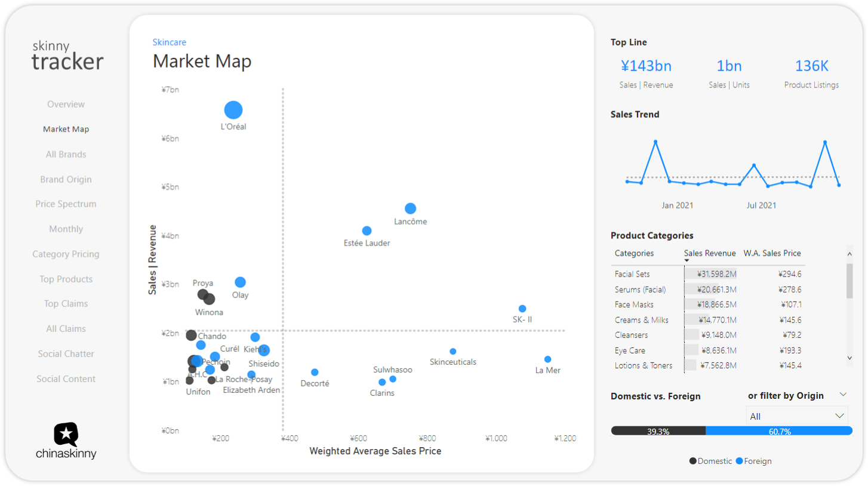This screenshot has width=868, height=486.
Task: Go to Category Pricing
Action: (66, 254)
